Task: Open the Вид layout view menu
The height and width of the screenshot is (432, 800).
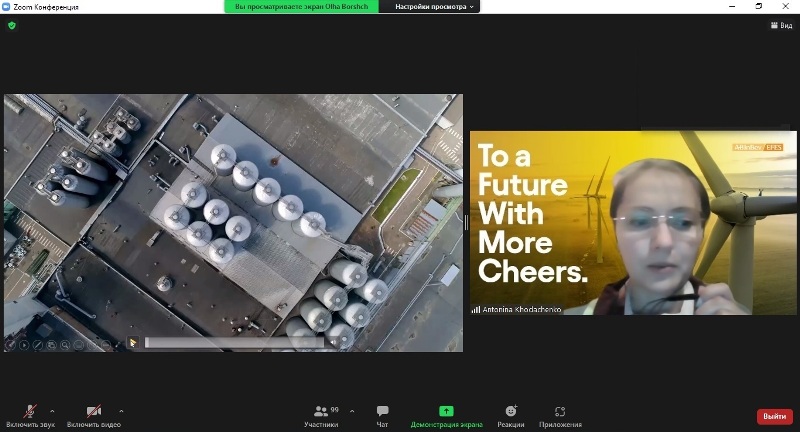Action: (x=782, y=25)
